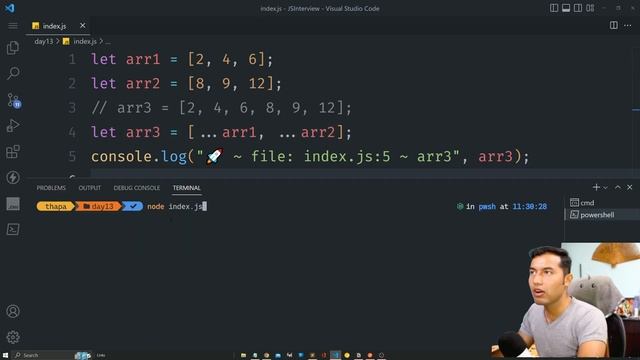Open the Manage settings gear
The height and width of the screenshot is (360, 640).
[13, 337]
